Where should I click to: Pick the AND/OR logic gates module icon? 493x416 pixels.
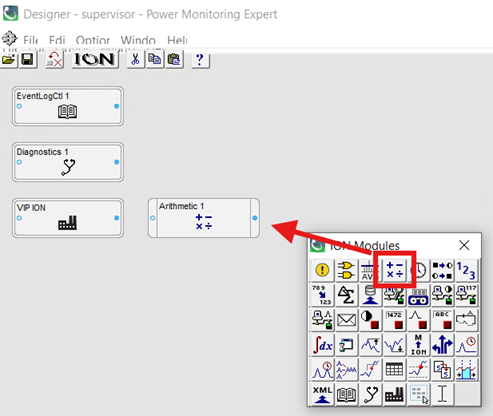pos(346,270)
